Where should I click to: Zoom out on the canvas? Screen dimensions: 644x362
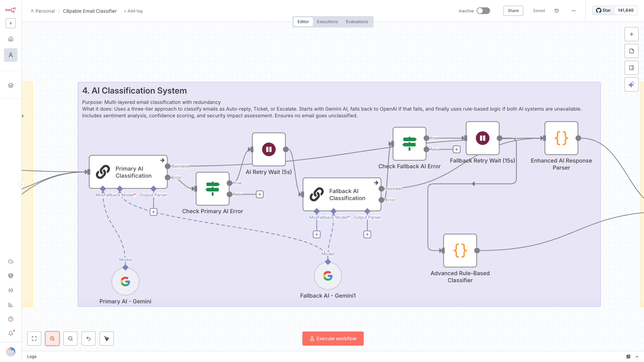pyautogui.click(x=70, y=339)
